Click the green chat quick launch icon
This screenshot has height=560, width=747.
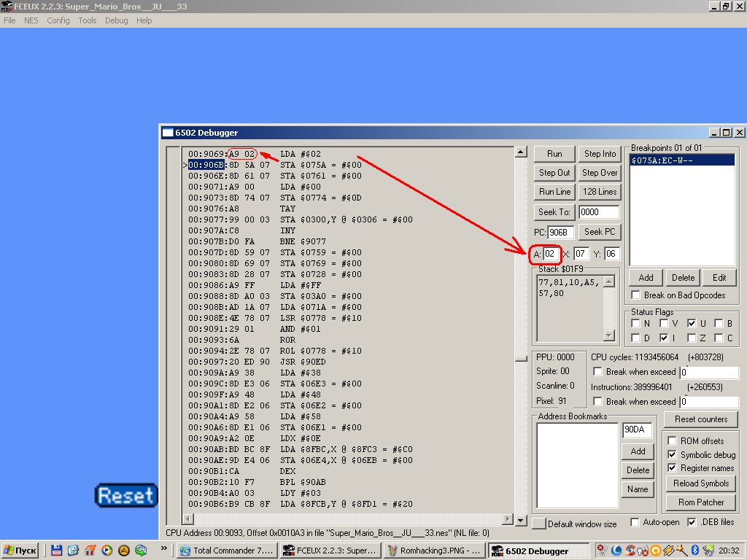pyautogui.click(x=141, y=551)
